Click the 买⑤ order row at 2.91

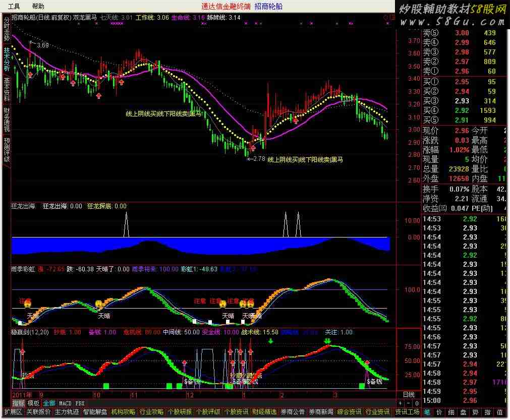(x=465, y=120)
